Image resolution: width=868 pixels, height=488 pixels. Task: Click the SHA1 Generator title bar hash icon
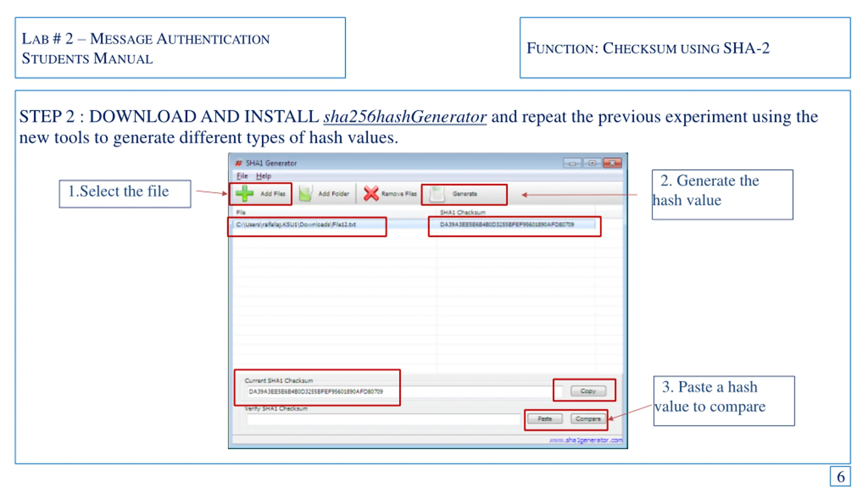239,163
